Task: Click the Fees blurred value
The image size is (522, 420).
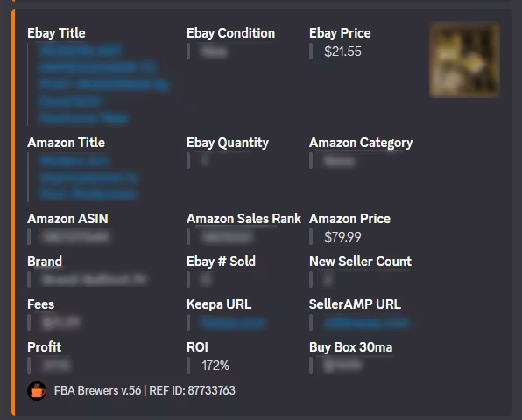Action: click(61, 323)
